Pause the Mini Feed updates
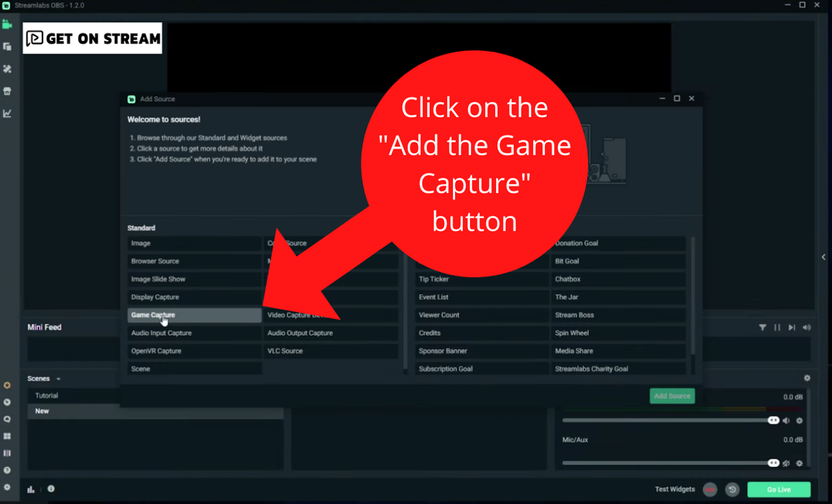This screenshot has height=504, width=832. [777, 327]
